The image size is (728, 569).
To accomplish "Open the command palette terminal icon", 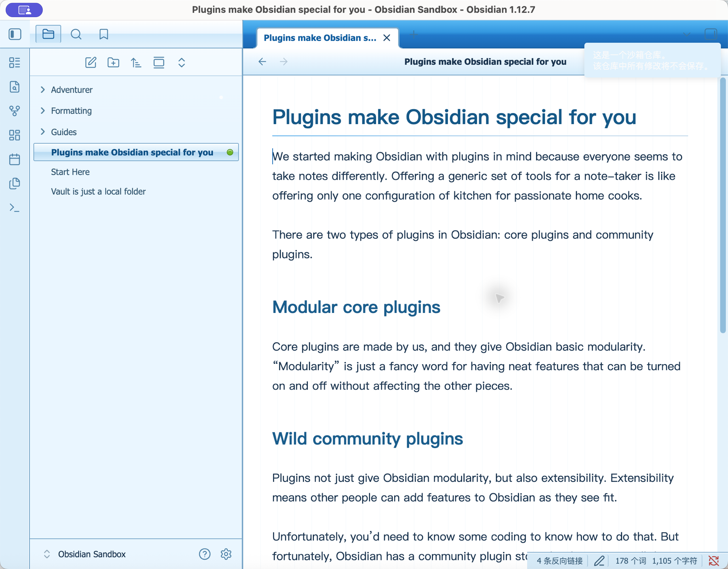I will click(14, 208).
